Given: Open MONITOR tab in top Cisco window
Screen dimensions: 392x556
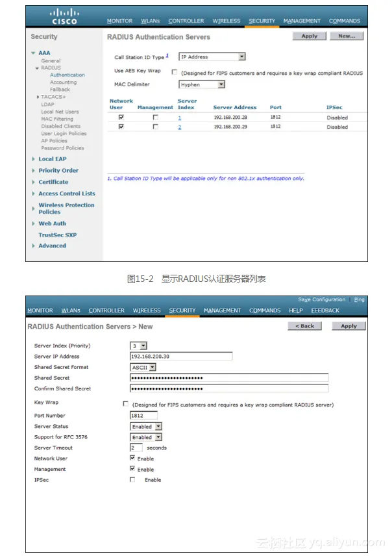Looking at the screenshot, I should [x=120, y=21].
